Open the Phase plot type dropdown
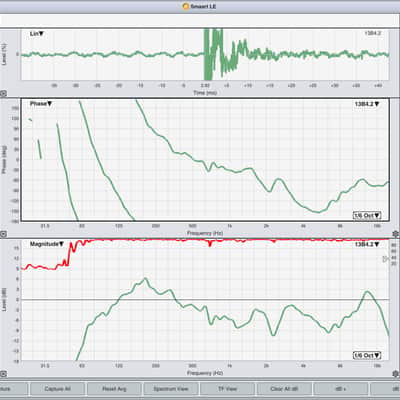Image resolution: width=400 pixels, height=400 pixels. click(41, 104)
